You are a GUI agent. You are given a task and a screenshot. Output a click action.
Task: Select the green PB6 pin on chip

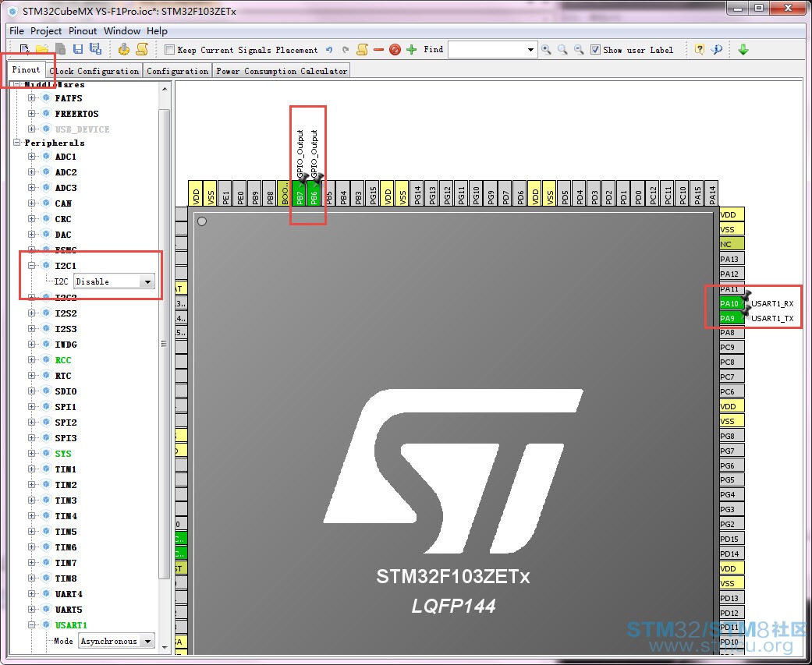(314, 193)
